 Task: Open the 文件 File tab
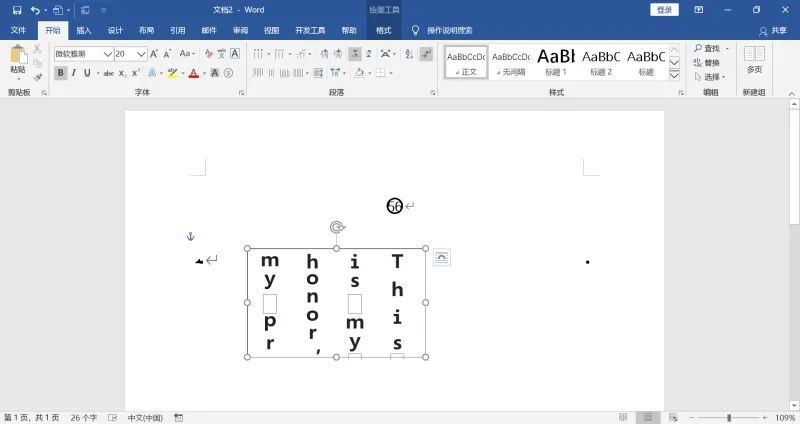click(18, 30)
